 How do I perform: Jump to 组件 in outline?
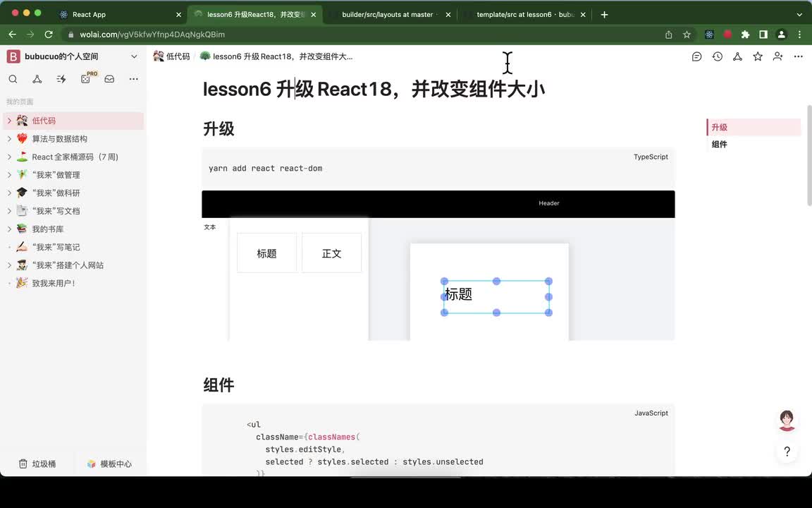tap(719, 144)
